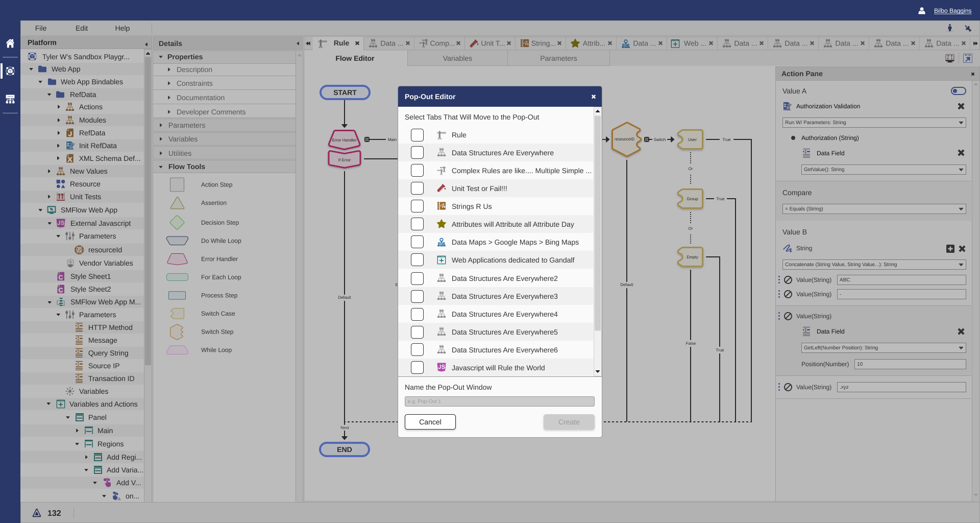The image size is (980, 523).
Task: Open the hierarchy icon in left sidebar
Action: point(10,99)
